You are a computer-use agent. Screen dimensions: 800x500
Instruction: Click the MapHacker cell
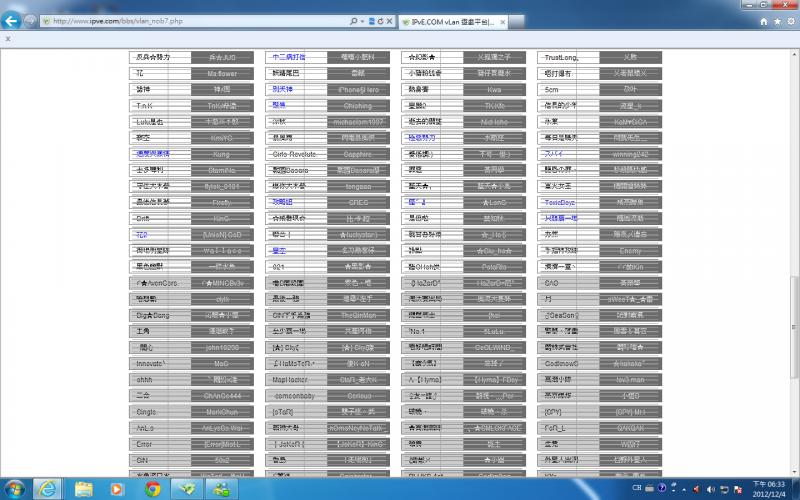(x=296, y=380)
